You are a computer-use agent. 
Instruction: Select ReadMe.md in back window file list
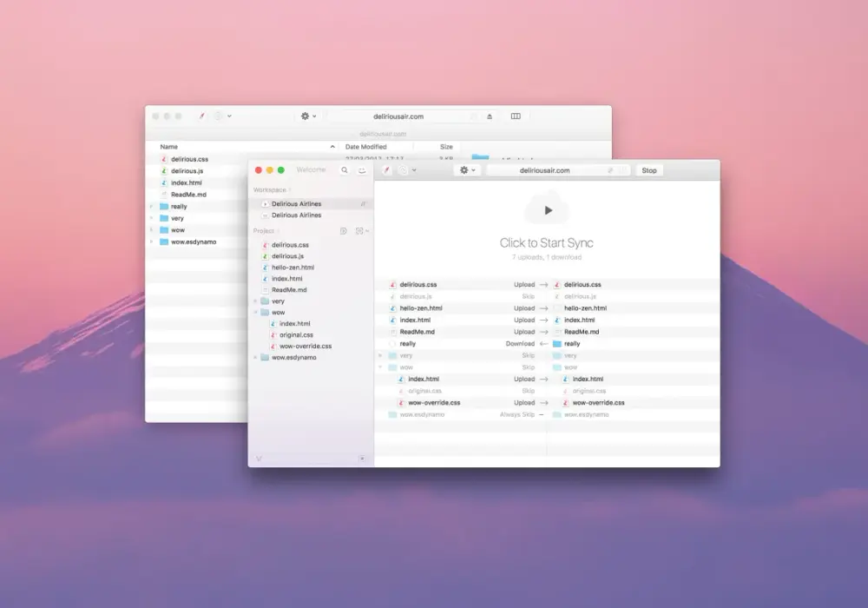pos(188,195)
